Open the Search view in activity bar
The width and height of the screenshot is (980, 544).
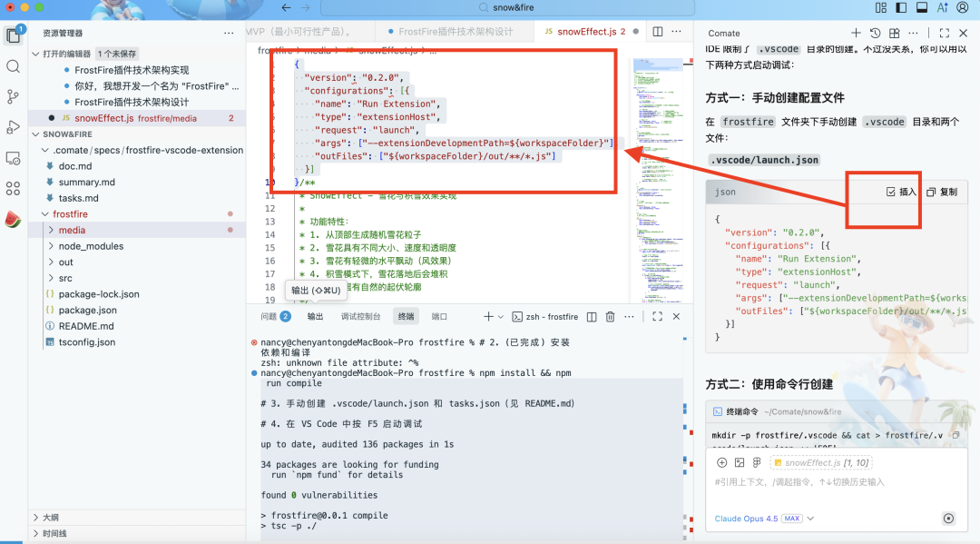[x=13, y=66]
